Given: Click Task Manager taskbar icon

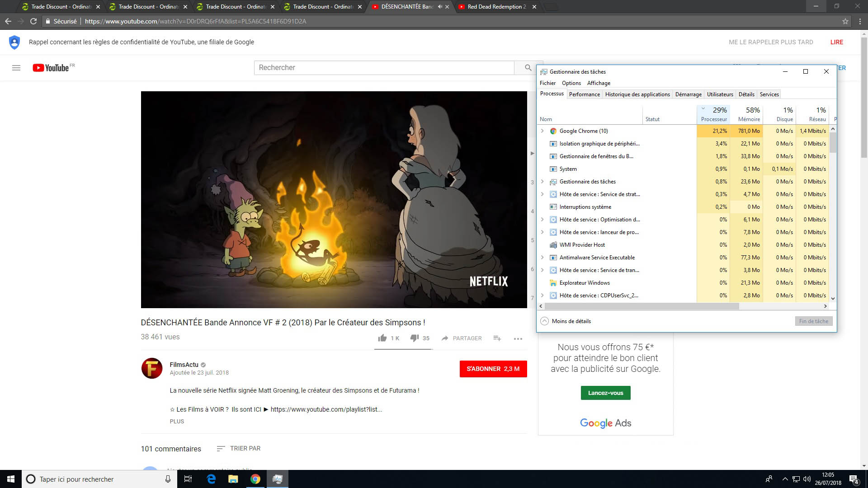Looking at the screenshot, I should 277,479.
